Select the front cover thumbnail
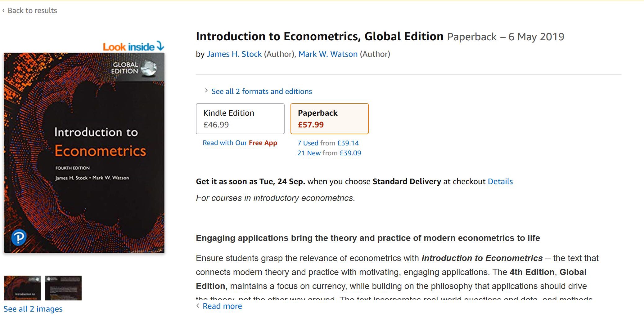 (x=22, y=288)
